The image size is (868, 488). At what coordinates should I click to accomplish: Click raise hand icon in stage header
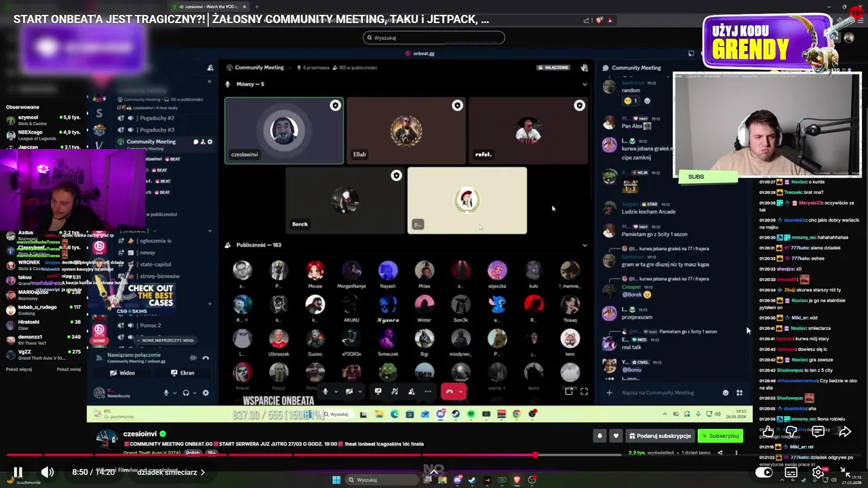[585, 68]
